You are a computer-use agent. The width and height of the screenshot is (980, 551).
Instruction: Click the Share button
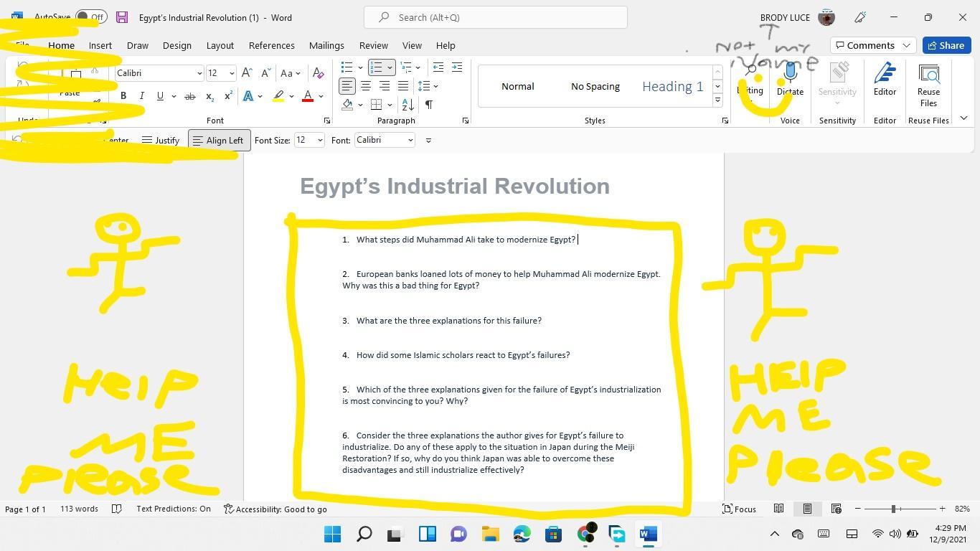tap(946, 45)
